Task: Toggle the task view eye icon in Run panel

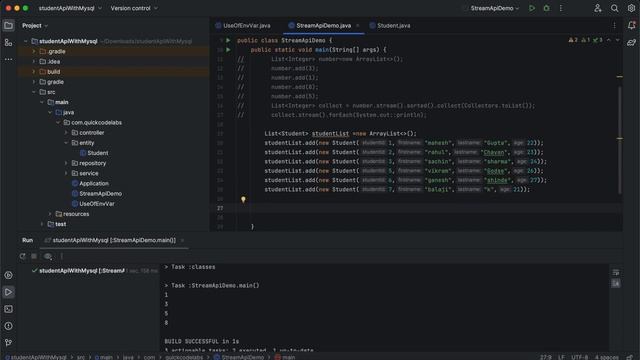Action: 48,256
